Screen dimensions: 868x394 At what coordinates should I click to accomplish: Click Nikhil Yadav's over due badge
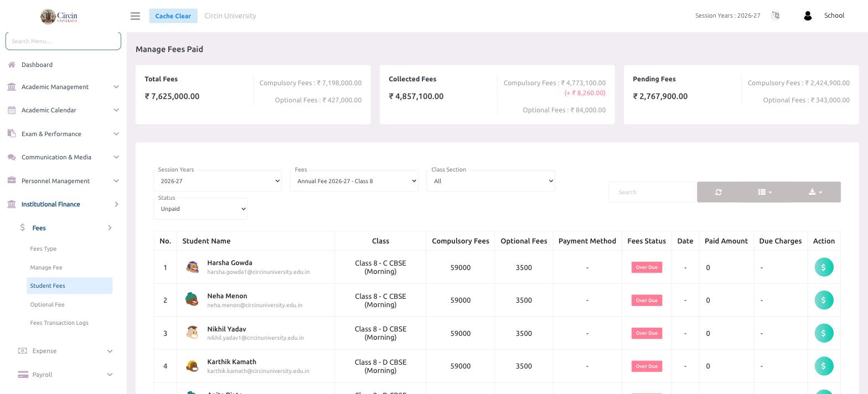[x=647, y=333]
